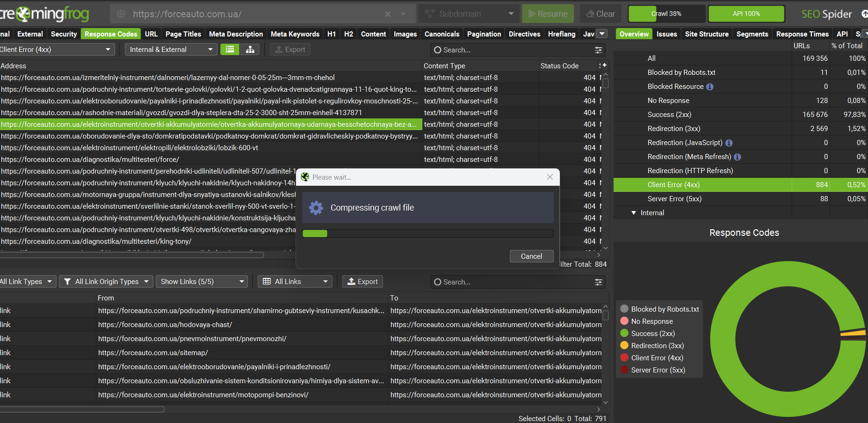This screenshot has width=868, height=423.
Task: Close the Please wait dialog
Action: 550,177
